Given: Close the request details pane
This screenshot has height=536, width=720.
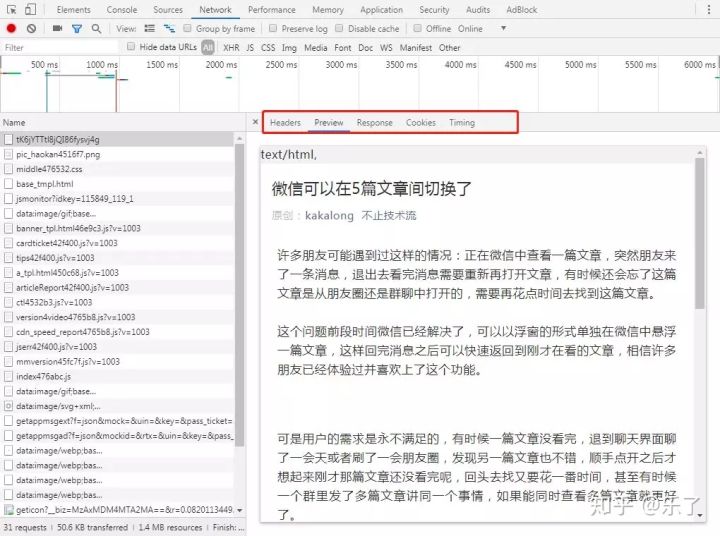Looking at the screenshot, I should (255, 122).
